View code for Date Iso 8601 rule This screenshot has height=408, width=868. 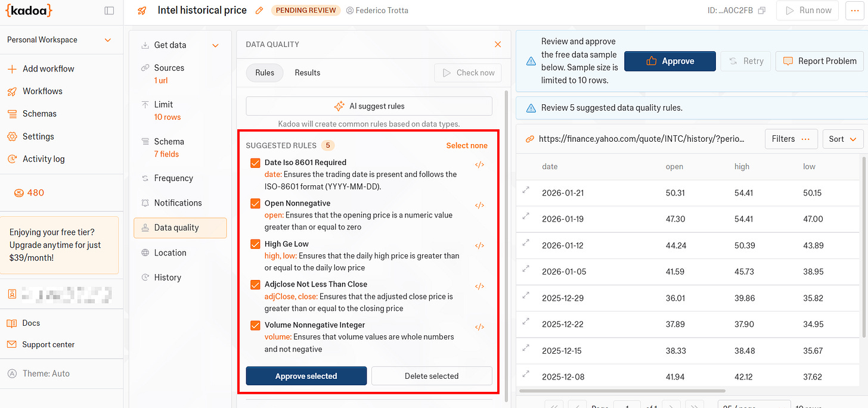click(x=479, y=165)
